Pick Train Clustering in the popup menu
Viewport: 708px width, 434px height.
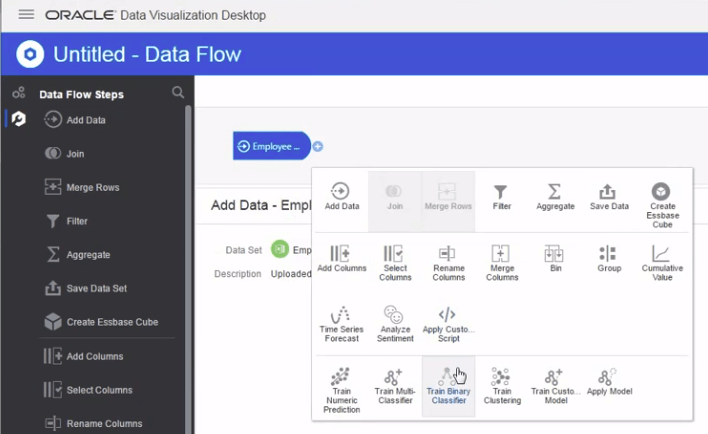(502, 386)
